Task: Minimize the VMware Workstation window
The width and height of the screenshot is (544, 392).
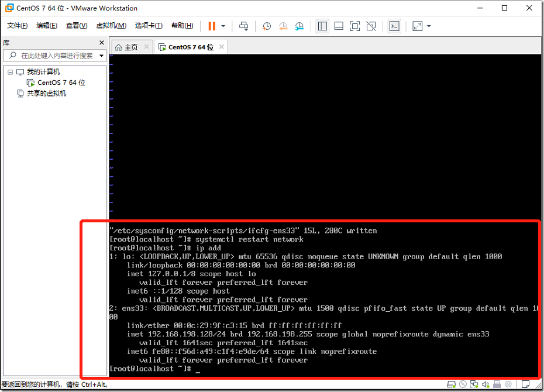Action: click(480, 8)
